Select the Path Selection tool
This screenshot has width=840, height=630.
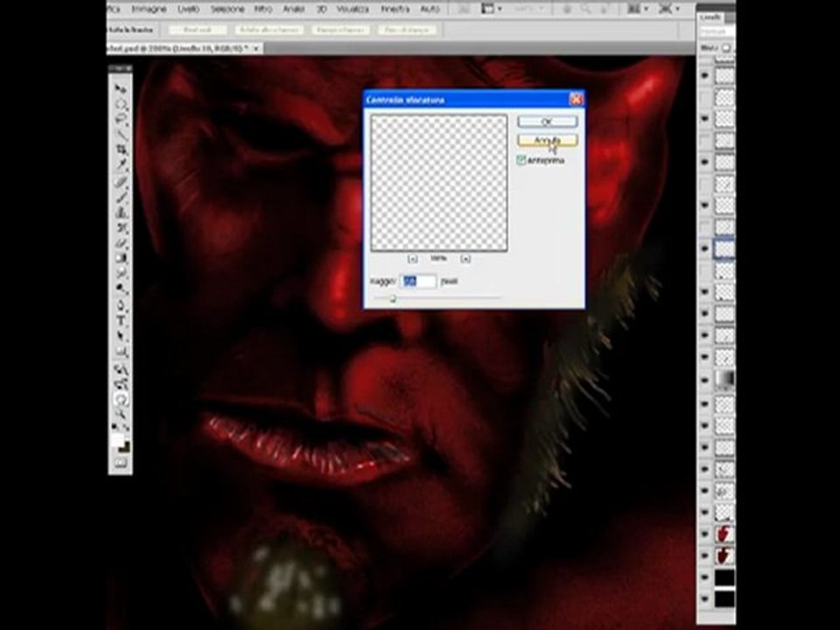coord(121,337)
